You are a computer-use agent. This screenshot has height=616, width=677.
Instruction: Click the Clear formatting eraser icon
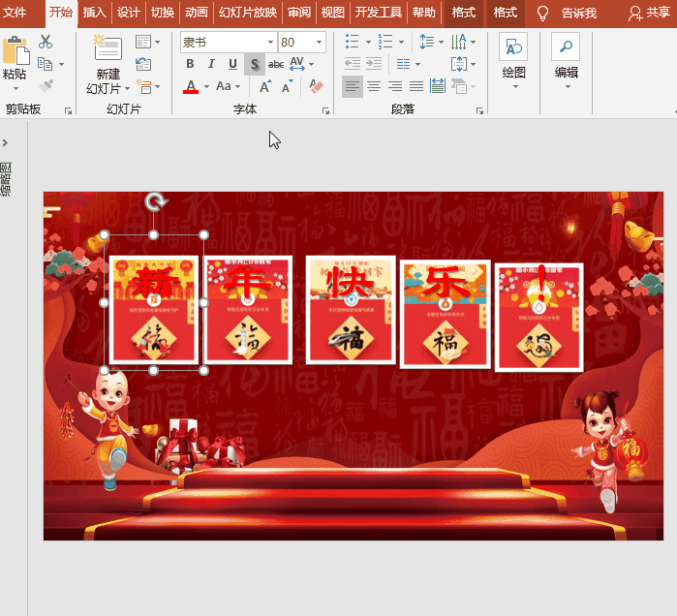pyautogui.click(x=316, y=87)
